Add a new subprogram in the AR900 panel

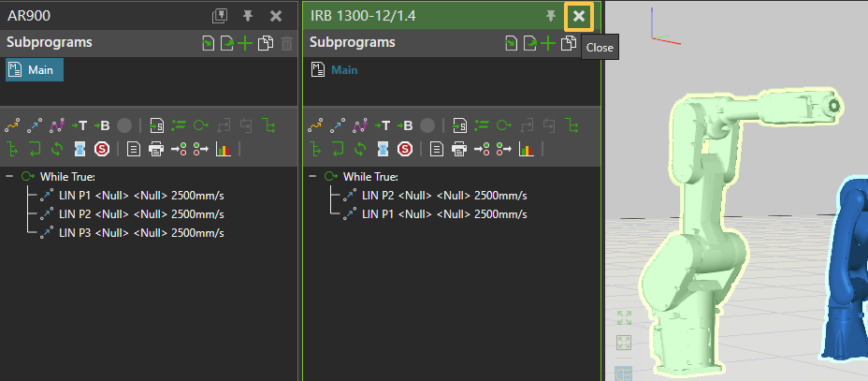[x=245, y=43]
